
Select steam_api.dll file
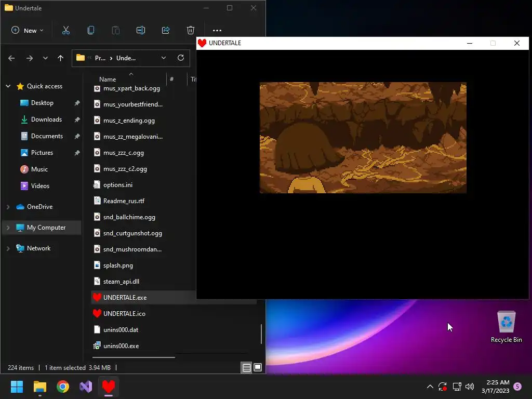click(x=121, y=282)
